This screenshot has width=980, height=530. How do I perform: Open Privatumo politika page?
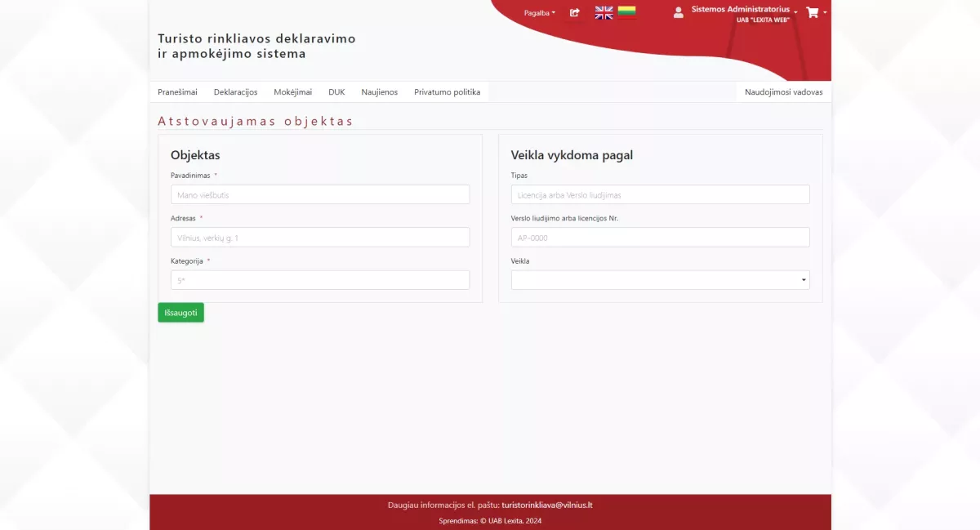pyautogui.click(x=447, y=92)
